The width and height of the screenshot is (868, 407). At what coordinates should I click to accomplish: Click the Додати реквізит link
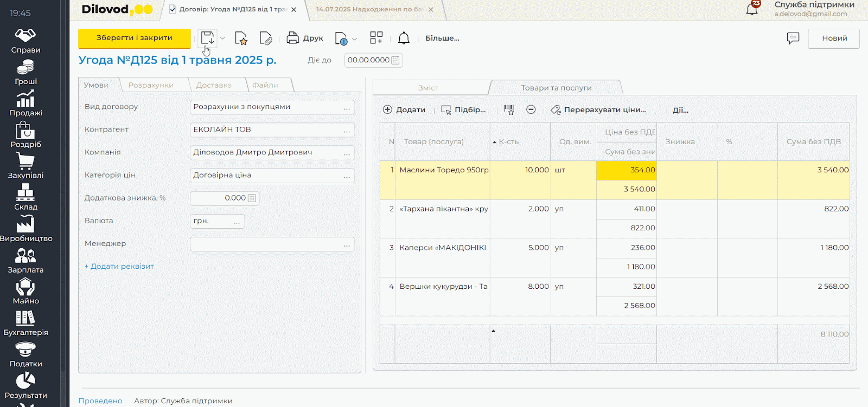[119, 266]
